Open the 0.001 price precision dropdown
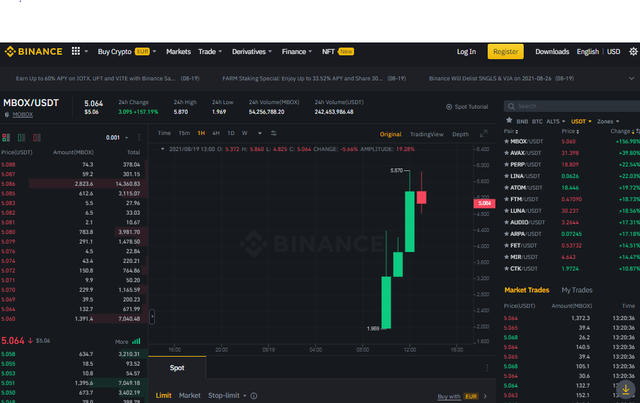The image size is (640, 403). pyautogui.click(x=117, y=138)
